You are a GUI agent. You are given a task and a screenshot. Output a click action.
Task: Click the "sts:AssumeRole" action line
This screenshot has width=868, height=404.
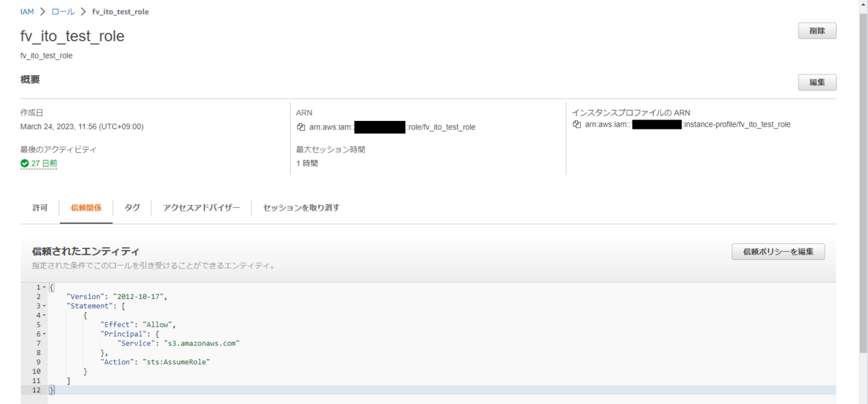155,362
